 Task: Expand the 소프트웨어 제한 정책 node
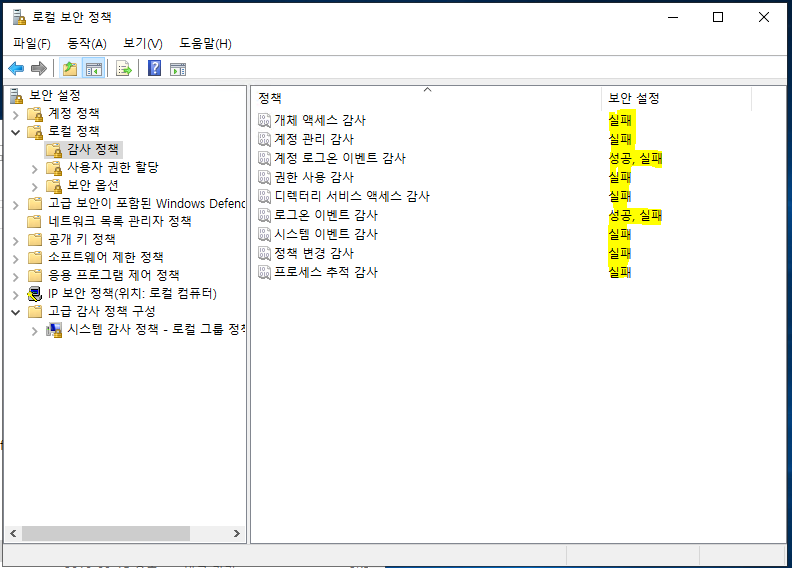[16, 259]
